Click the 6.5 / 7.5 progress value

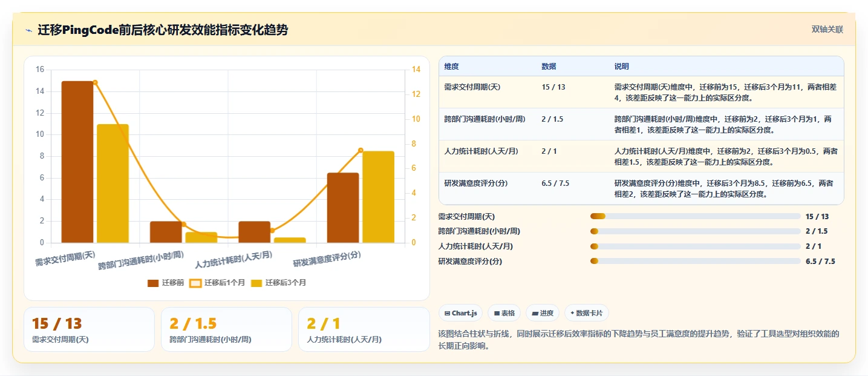pos(820,262)
